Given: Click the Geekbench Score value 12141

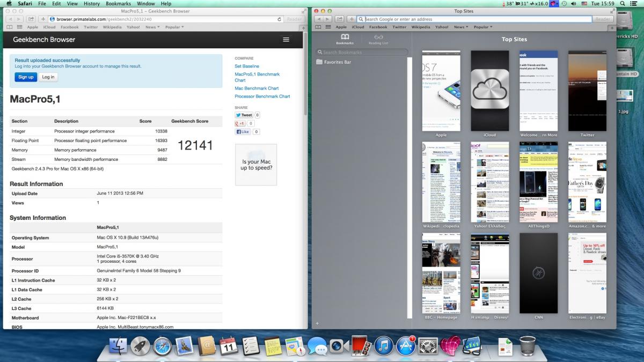Looking at the screenshot, I should point(195,145).
